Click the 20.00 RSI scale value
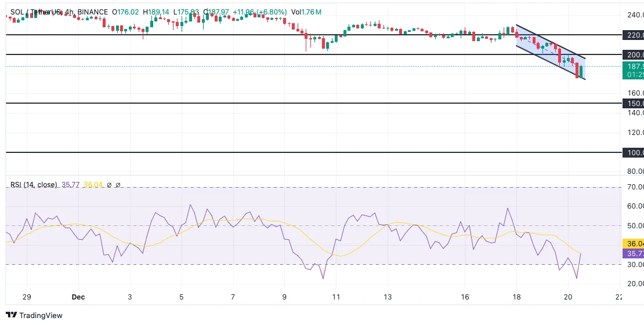644x325 pixels. pyautogui.click(x=636, y=284)
